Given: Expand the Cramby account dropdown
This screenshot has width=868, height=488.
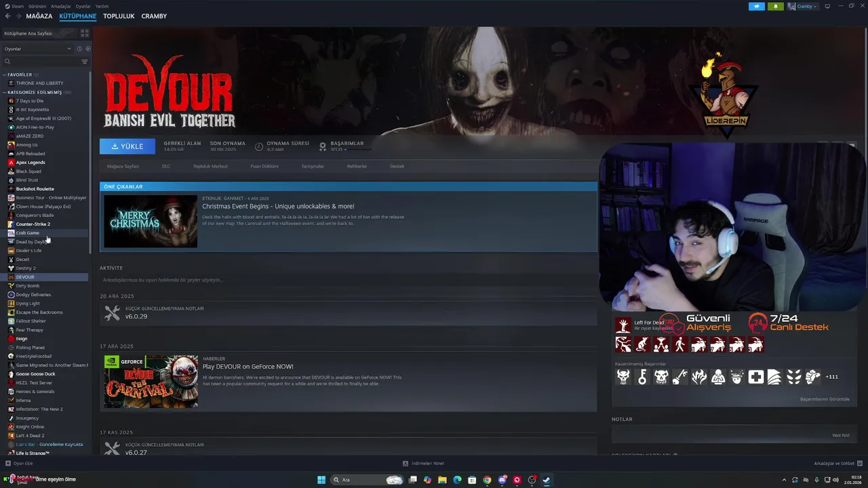Looking at the screenshot, I should [803, 6].
